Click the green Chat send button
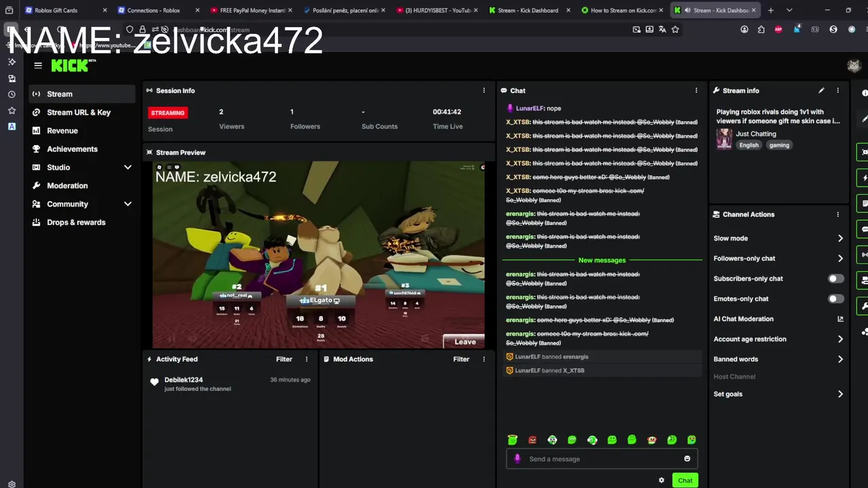Image resolution: width=868 pixels, height=488 pixels. pos(685,481)
